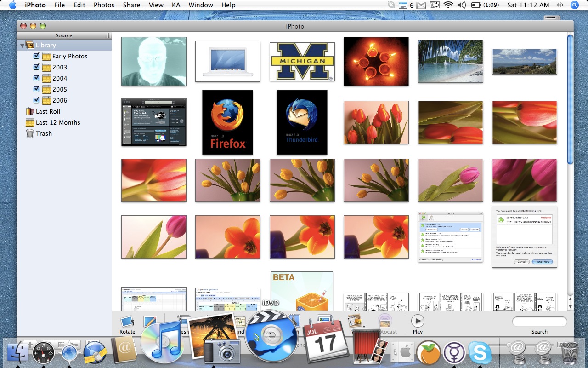The width and height of the screenshot is (588, 368).
Task: Click the iPhoto vertical scrollbar thumb
Action: click(570, 99)
